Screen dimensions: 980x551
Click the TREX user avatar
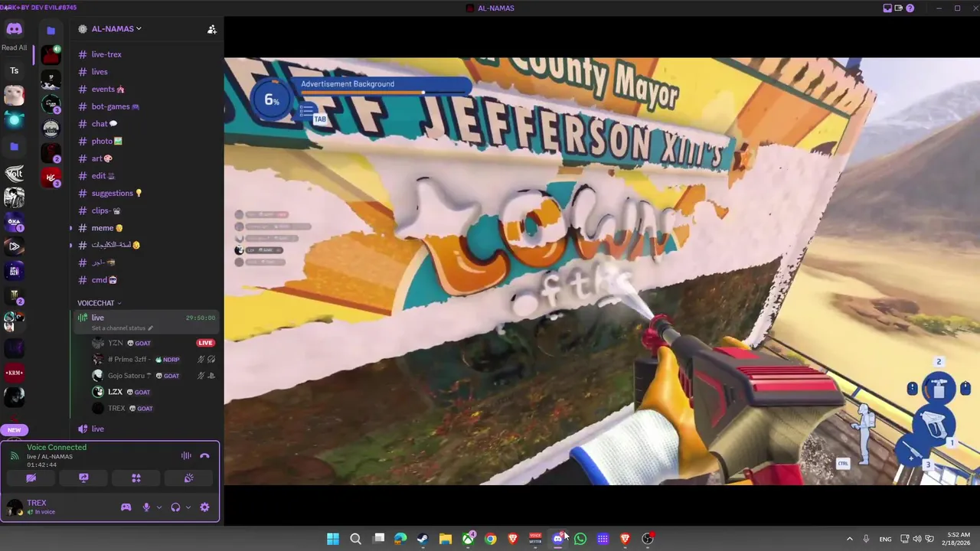(15, 507)
